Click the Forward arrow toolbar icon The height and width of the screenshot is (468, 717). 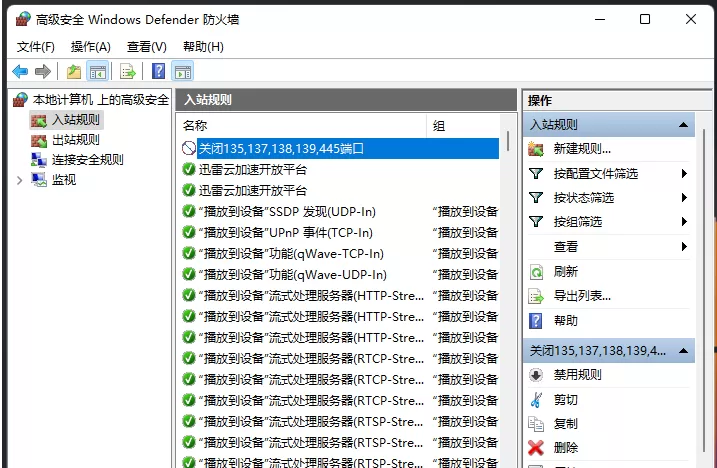[x=43, y=71]
